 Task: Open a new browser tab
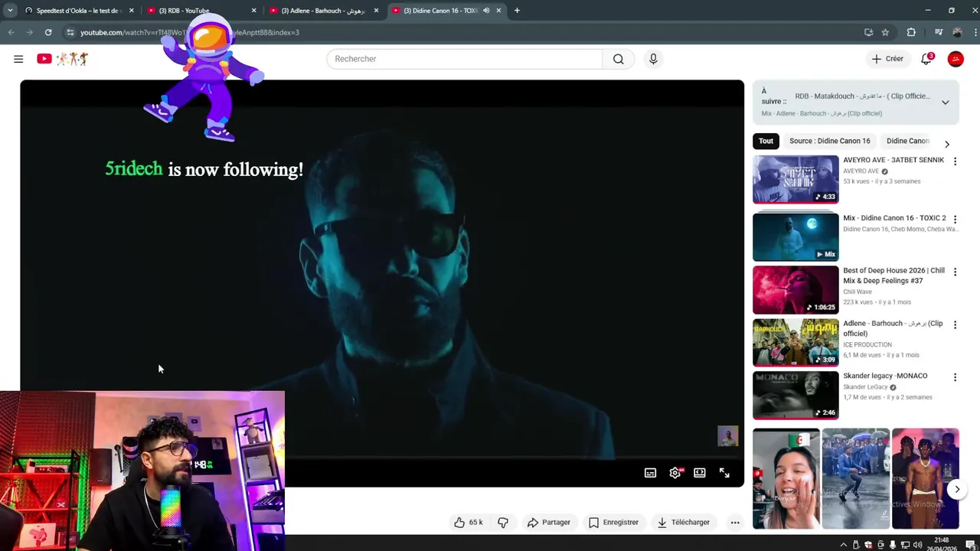pos(517,11)
